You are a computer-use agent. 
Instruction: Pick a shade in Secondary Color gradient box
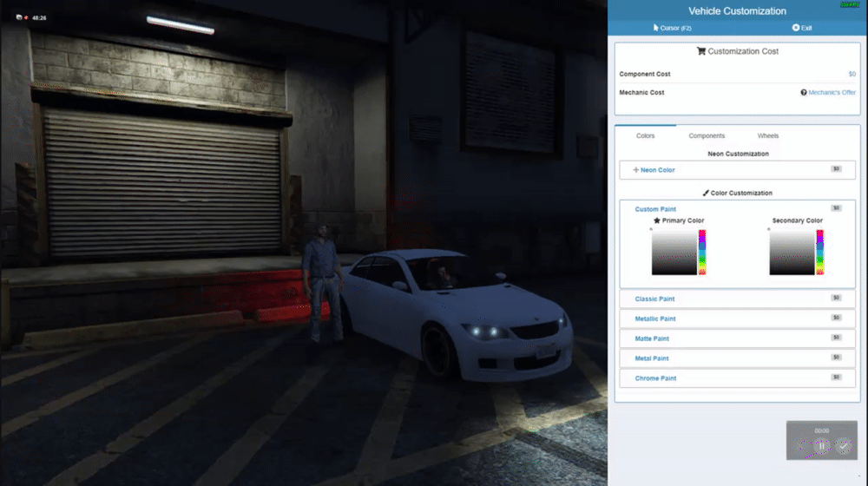click(x=792, y=253)
